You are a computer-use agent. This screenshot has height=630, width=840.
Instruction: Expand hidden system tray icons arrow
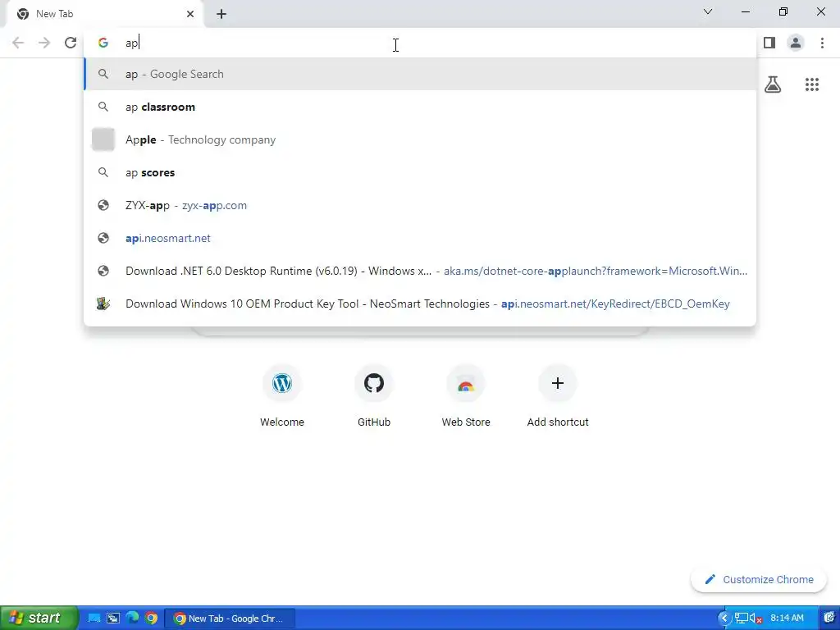coord(724,619)
